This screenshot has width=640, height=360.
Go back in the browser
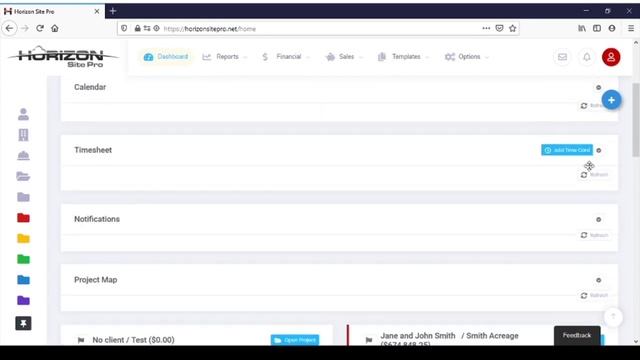[x=9, y=28]
